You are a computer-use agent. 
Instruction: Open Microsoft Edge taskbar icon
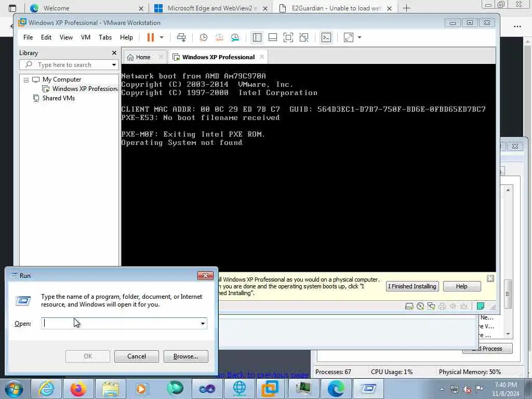[x=336, y=389]
